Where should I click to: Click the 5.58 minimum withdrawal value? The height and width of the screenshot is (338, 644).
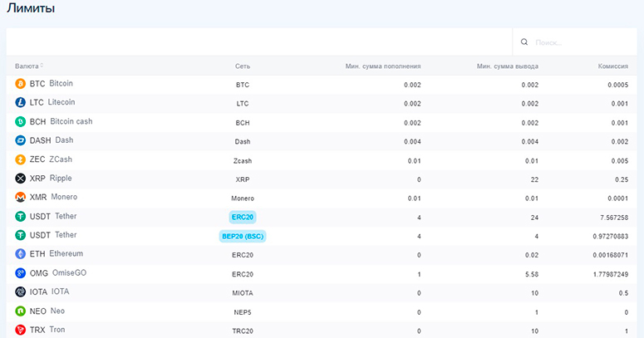coord(532,274)
